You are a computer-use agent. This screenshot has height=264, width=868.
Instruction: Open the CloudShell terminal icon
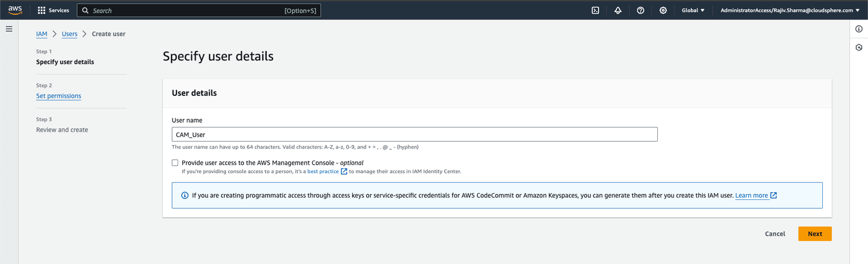click(x=595, y=10)
